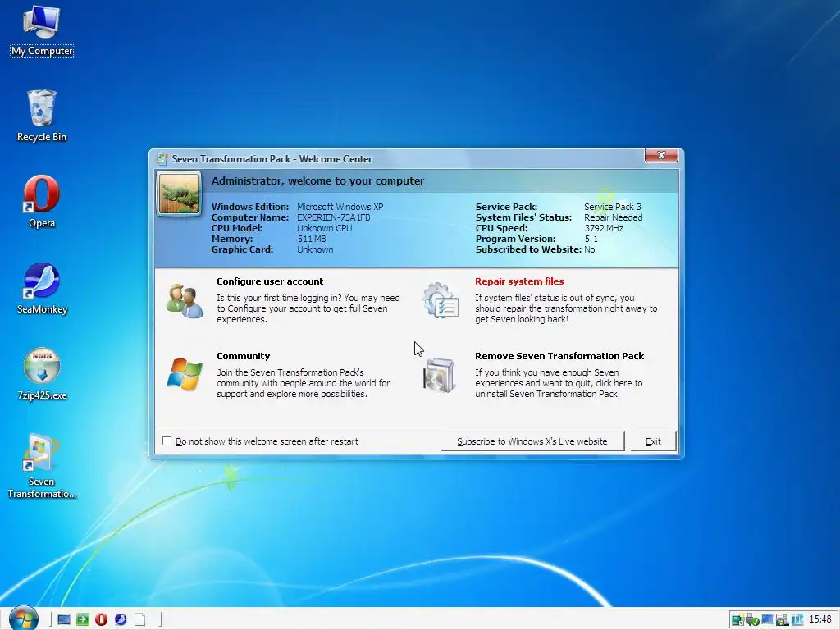The image size is (840, 630).
Task: Click the 15:48 taskbar clock
Action: (x=819, y=620)
